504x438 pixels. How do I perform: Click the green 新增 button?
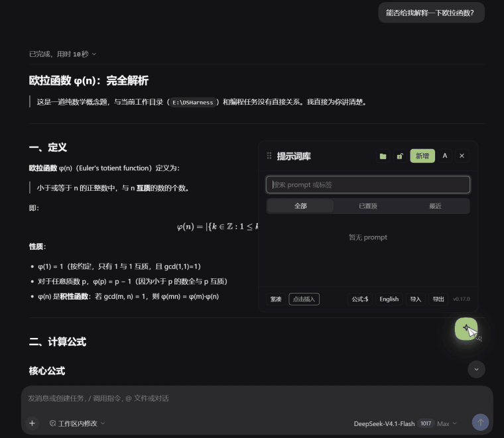point(422,156)
